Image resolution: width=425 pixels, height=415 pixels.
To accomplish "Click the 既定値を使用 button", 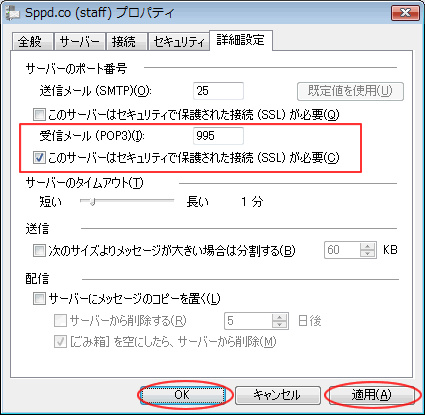I will click(x=350, y=91).
